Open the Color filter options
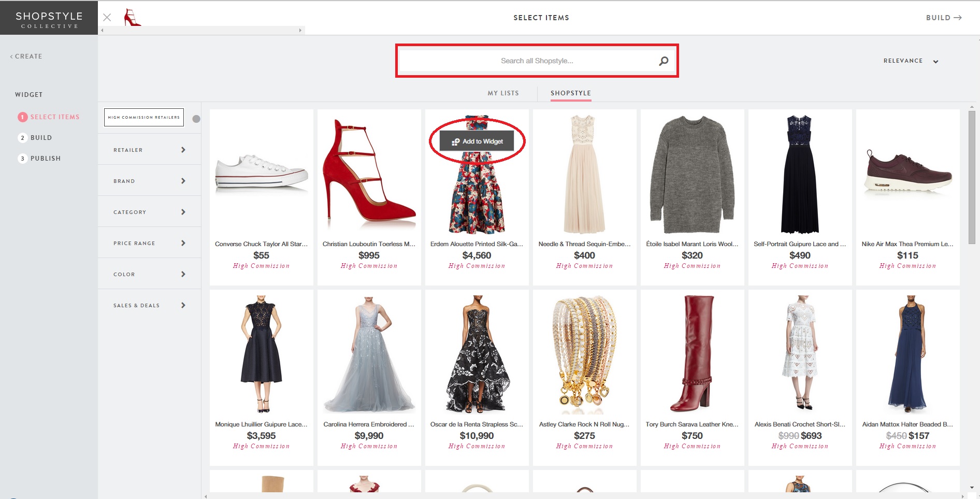 click(149, 274)
